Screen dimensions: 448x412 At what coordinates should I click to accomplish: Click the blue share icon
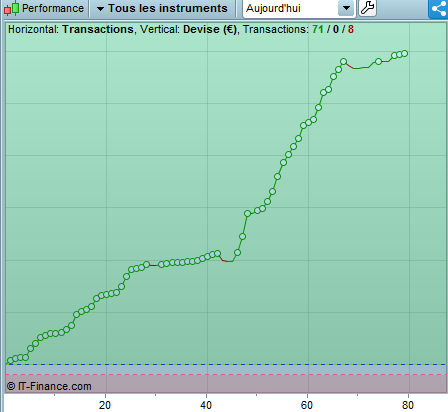point(438,8)
